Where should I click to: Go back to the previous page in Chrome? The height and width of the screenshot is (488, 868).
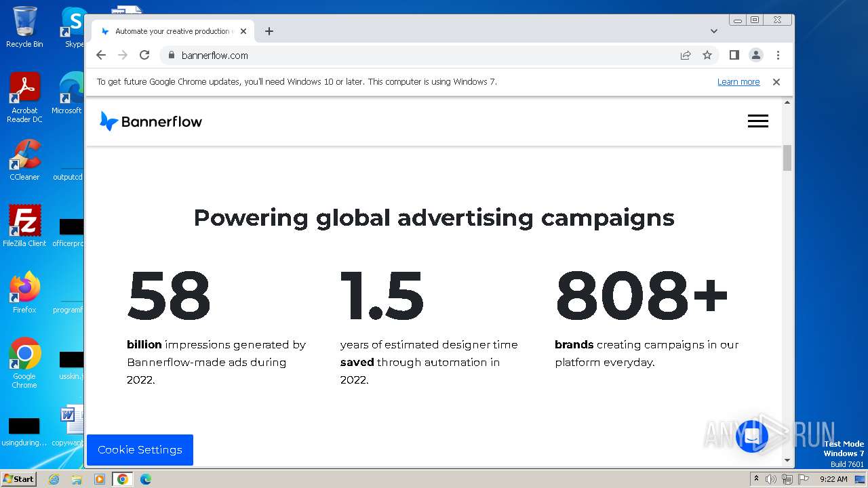101,55
